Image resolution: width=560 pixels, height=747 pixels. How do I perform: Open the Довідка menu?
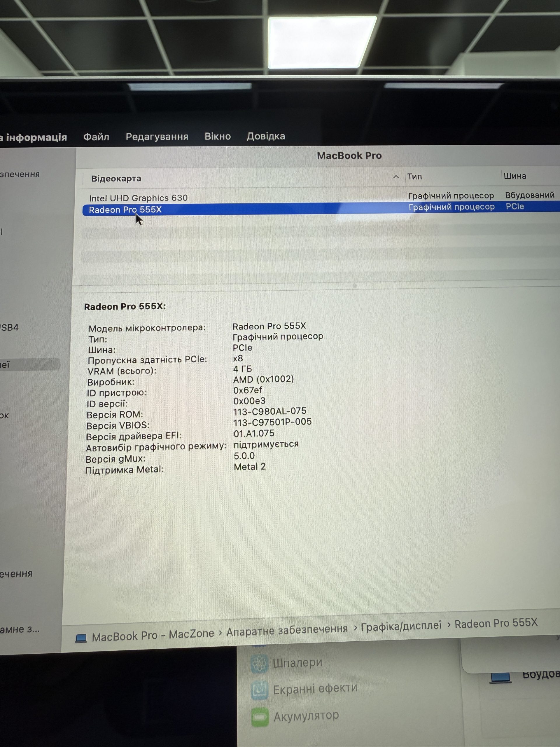pyautogui.click(x=266, y=136)
